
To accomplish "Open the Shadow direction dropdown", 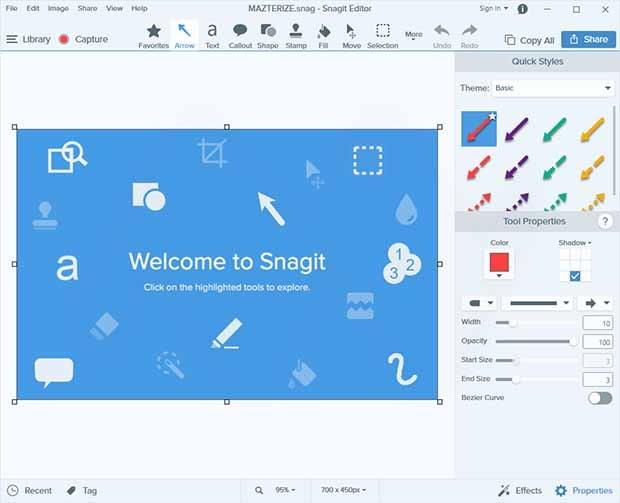I will pos(575,242).
